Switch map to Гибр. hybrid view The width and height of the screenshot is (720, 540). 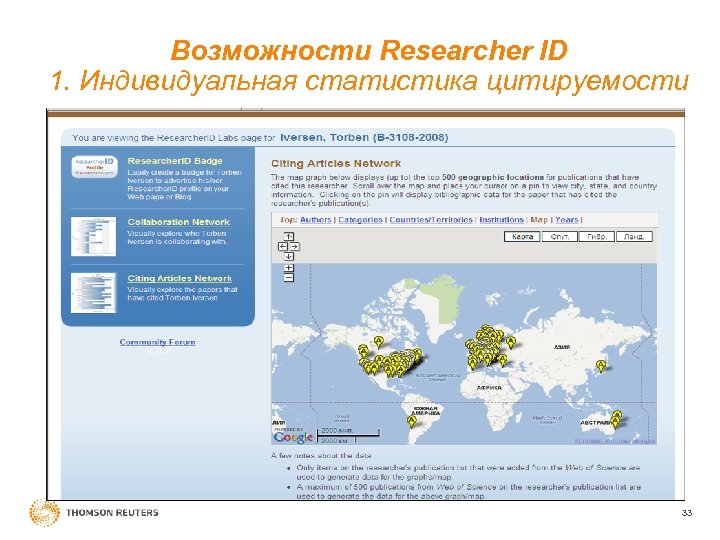click(x=596, y=237)
